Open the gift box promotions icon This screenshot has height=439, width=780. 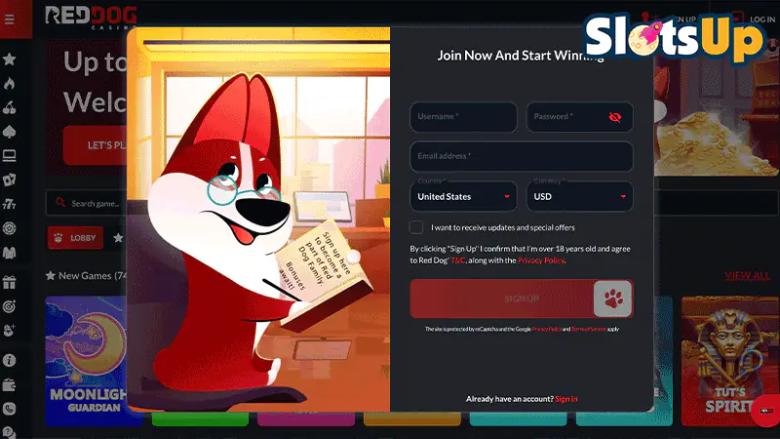tap(10, 282)
